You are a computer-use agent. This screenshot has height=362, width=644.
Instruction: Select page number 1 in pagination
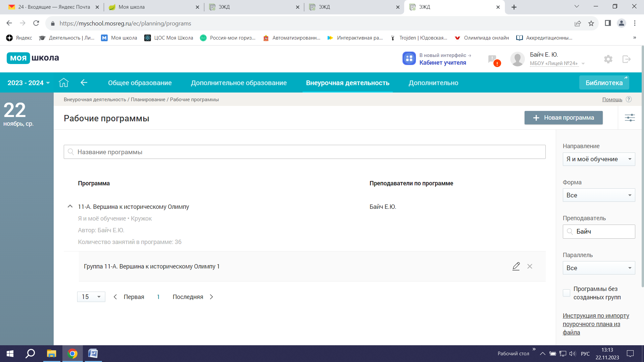tap(158, 297)
